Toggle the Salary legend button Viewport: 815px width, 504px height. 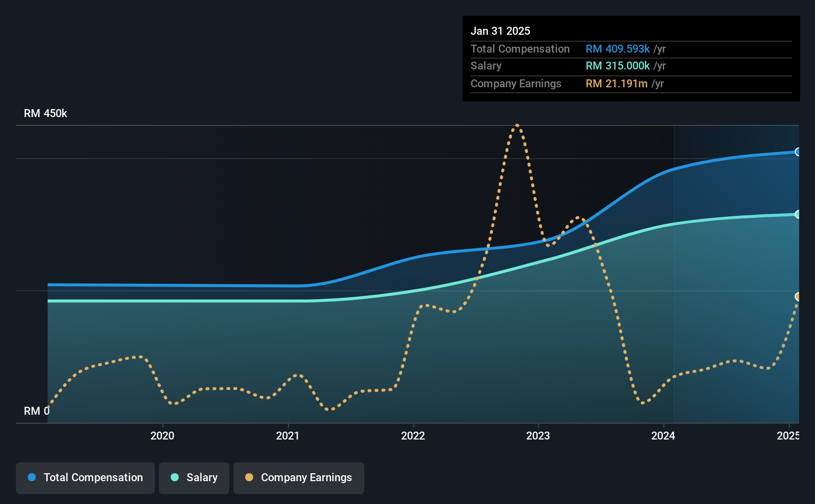(x=194, y=478)
